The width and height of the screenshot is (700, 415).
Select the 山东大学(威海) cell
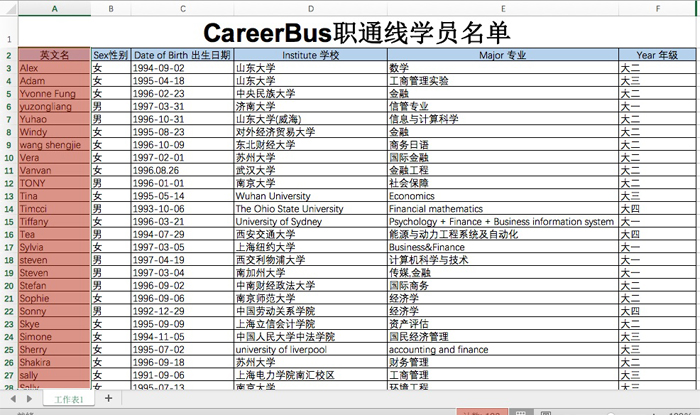coord(311,119)
